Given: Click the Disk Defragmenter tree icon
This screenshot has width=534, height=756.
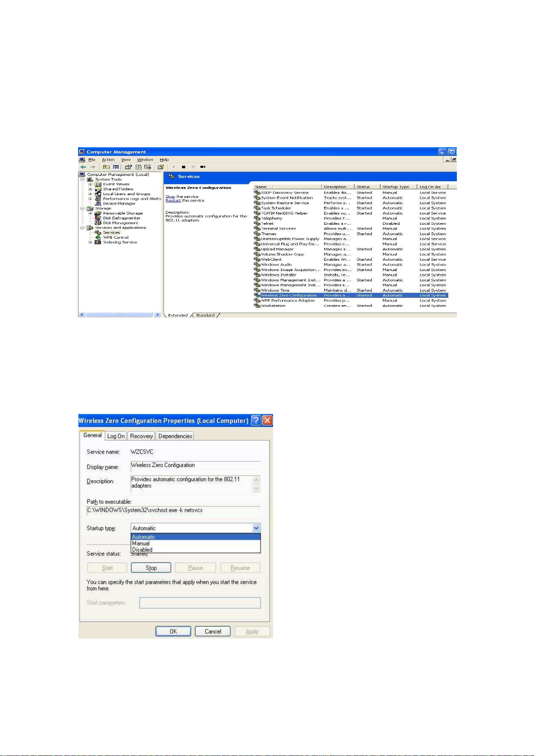Looking at the screenshot, I should coord(98,218).
